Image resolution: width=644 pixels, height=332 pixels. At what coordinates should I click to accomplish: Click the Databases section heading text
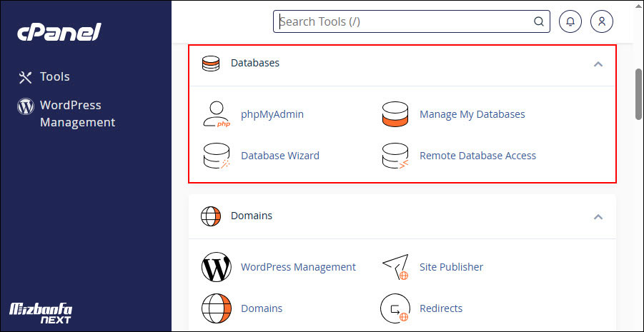tap(255, 64)
